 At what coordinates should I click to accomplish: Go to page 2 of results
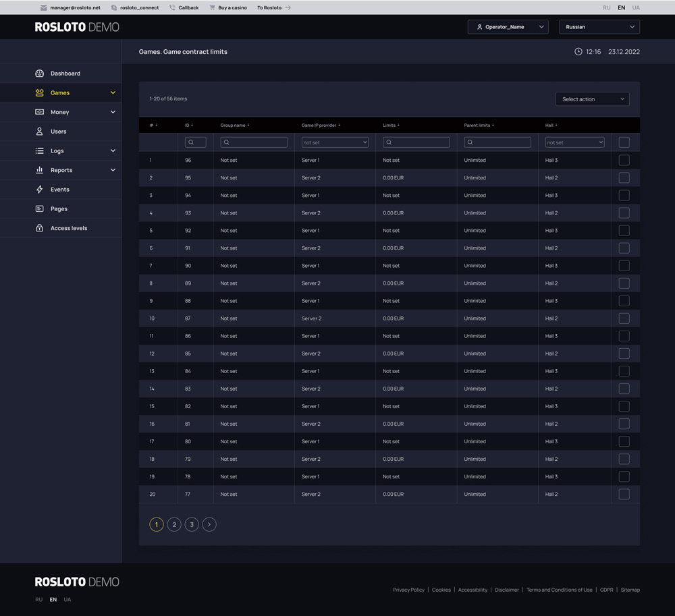coord(174,524)
